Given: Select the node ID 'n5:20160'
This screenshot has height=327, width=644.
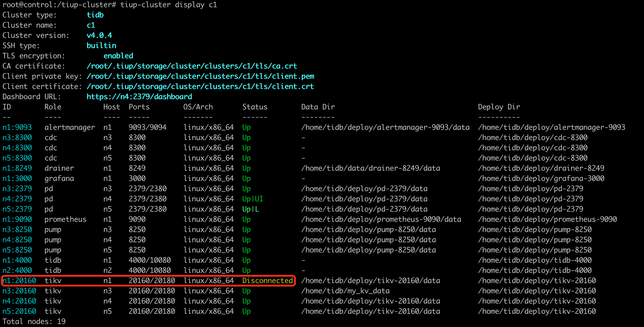Looking at the screenshot, I should pyautogui.click(x=19, y=311).
